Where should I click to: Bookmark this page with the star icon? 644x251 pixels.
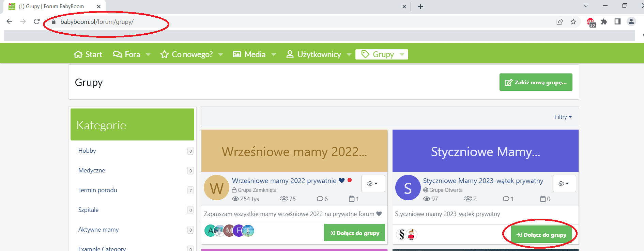(x=573, y=22)
